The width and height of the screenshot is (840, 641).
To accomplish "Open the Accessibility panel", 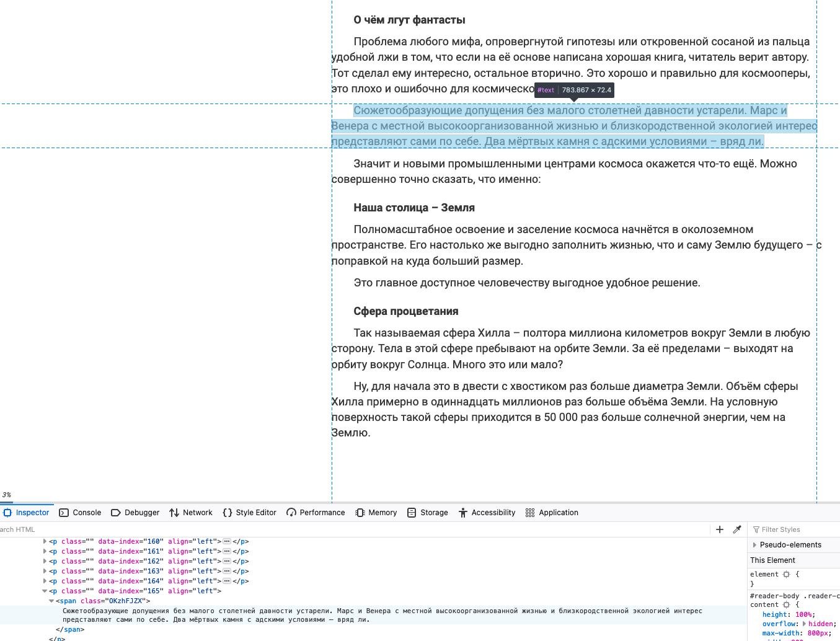I will (x=487, y=513).
